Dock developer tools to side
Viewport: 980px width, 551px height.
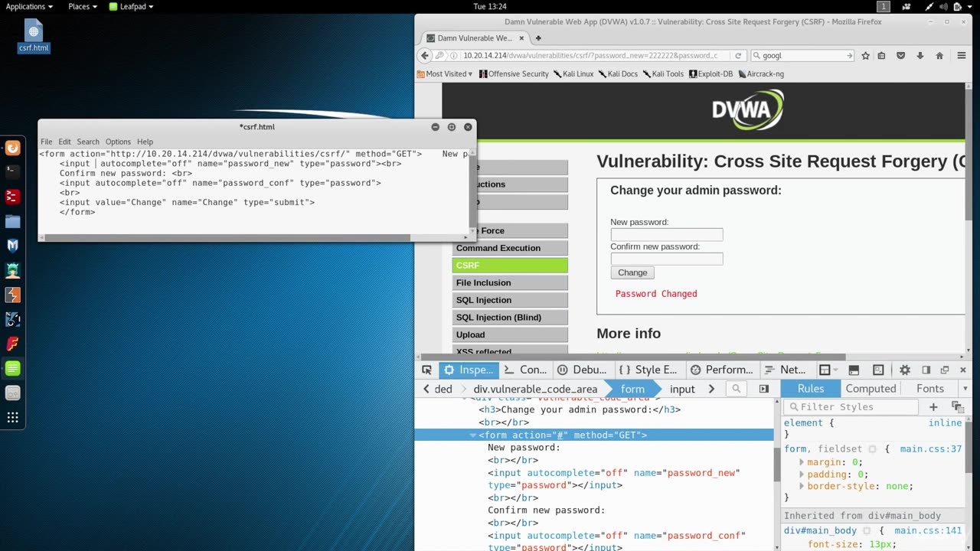926,370
